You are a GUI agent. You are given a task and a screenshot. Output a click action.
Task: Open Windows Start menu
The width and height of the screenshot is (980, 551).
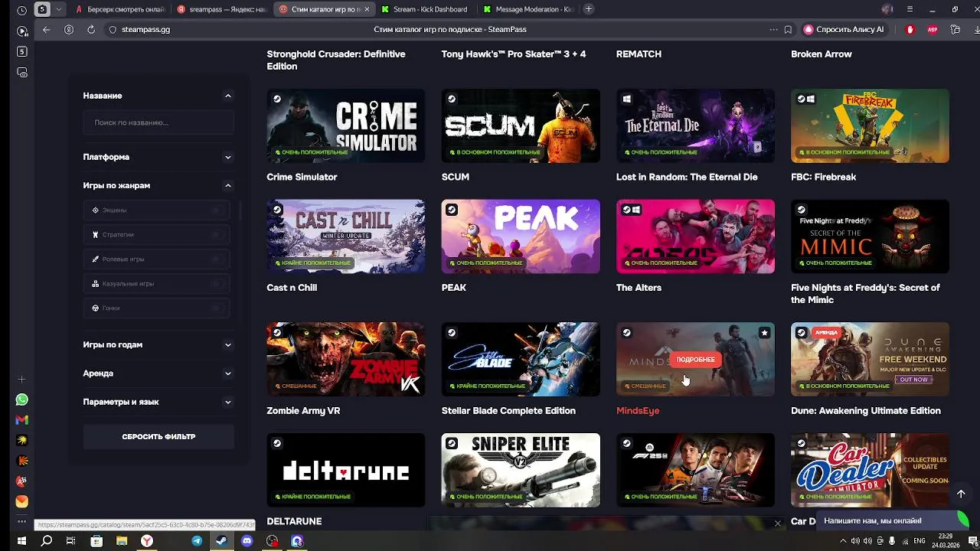click(x=21, y=541)
